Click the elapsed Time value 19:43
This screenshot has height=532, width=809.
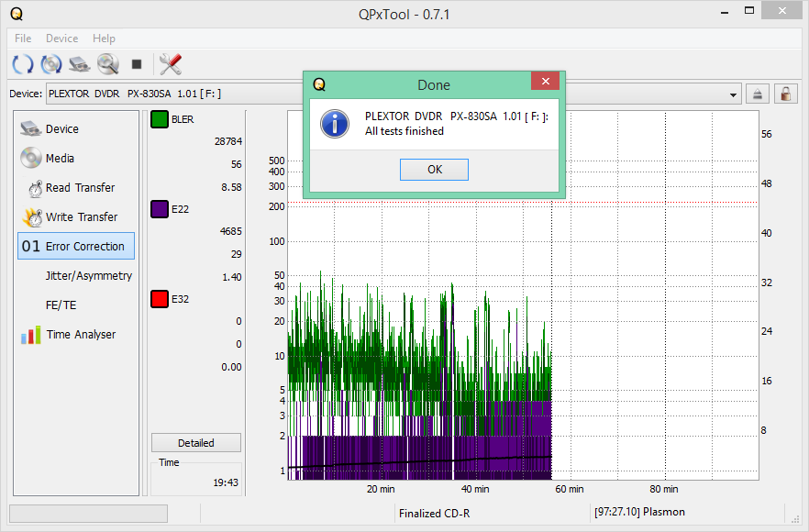point(226,482)
